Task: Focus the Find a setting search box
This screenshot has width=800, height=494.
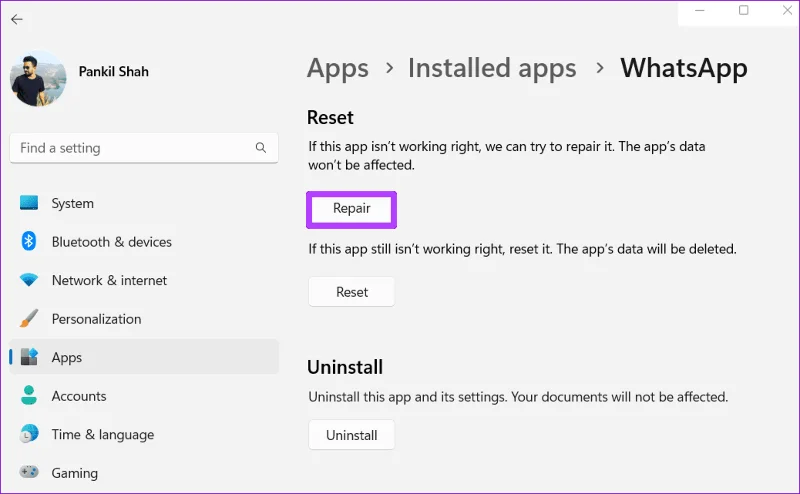Action: click(144, 148)
